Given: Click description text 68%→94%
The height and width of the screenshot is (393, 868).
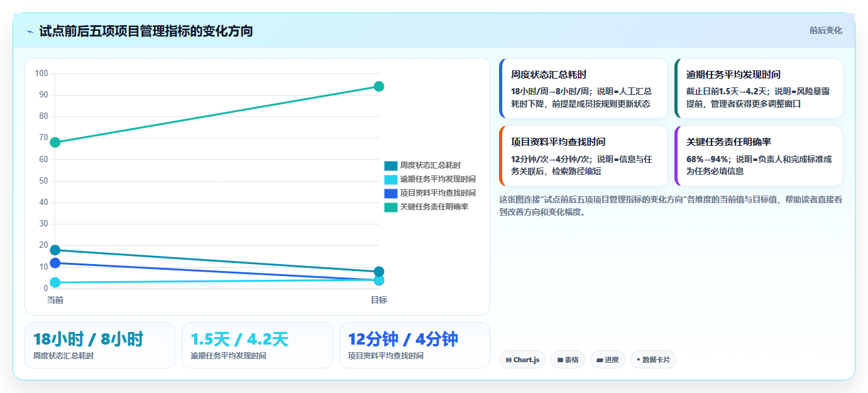Looking at the screenshot, I should (707, 159).
